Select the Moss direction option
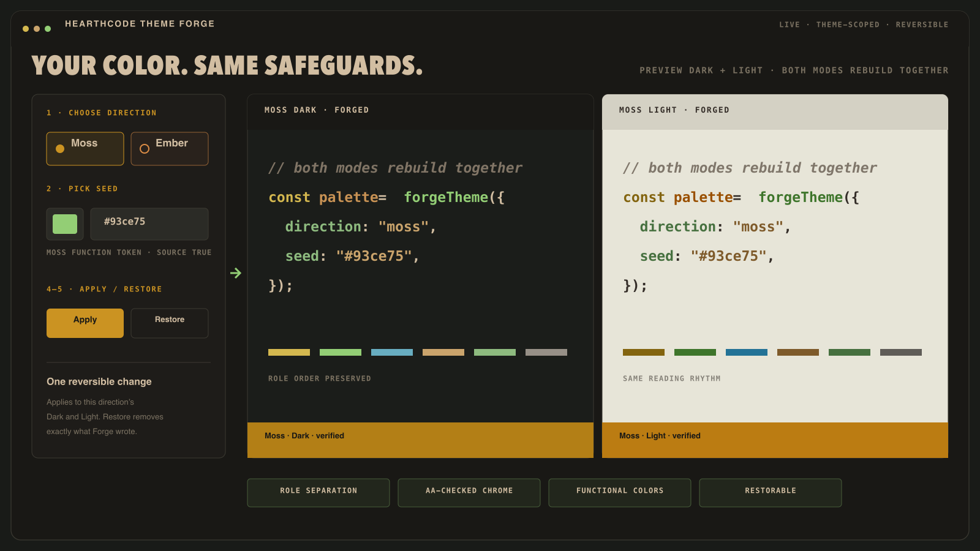The height and width of the screenshot is (551, 980). [85, 149]
